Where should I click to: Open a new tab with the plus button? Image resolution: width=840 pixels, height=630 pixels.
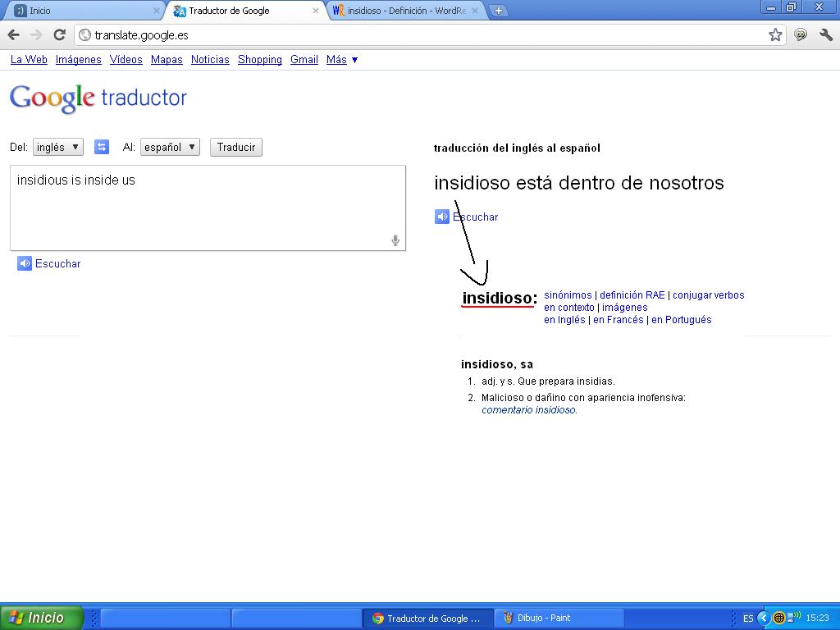498,11
